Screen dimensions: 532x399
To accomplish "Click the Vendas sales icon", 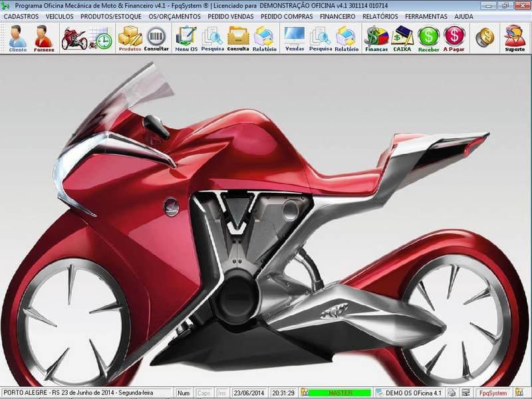I will [x=294, y=37].
